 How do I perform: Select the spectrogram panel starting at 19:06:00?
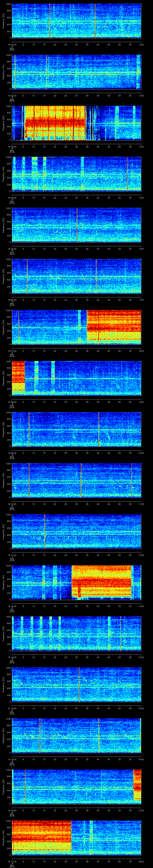[x=77, y=276]
